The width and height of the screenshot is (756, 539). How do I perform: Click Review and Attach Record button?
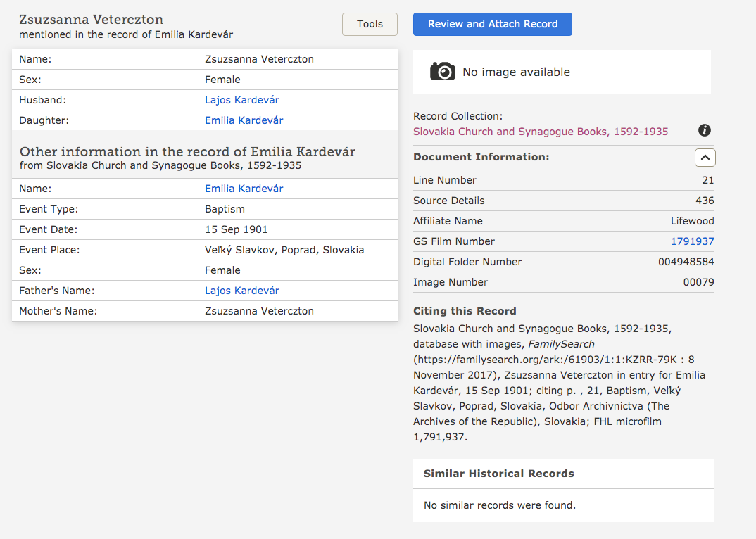(493, 24)
